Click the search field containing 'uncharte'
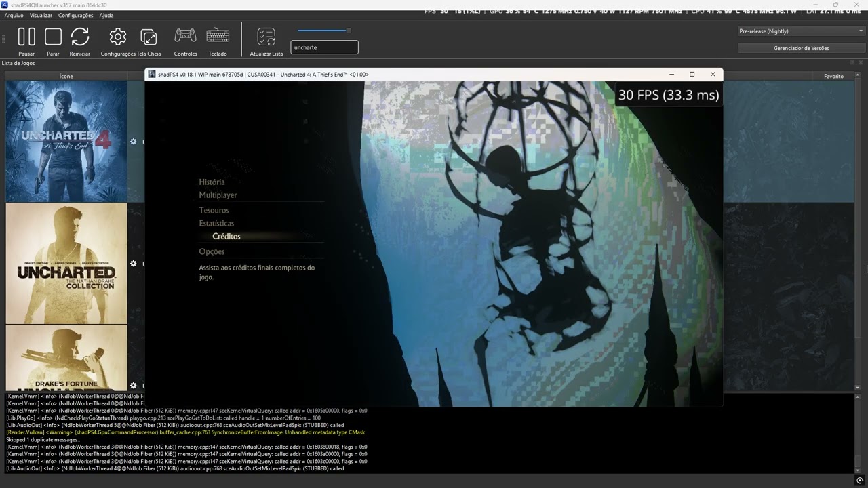The width and height of the screenshot is (868, 488). (x=324, y=47)
